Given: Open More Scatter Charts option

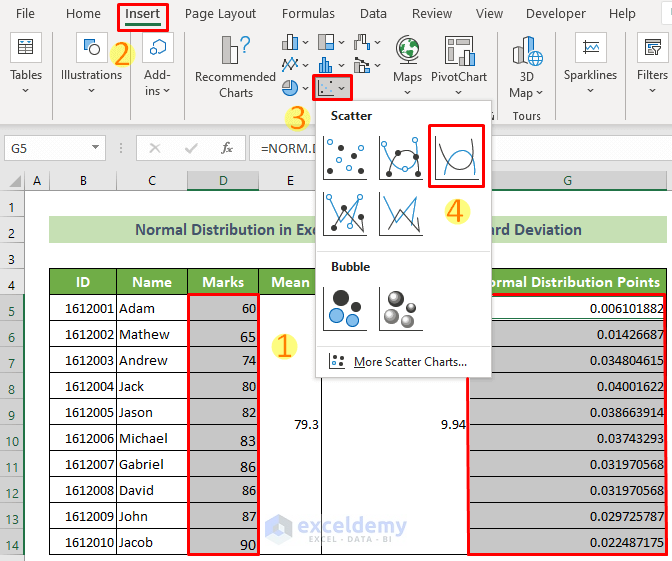Looking at the screenshot, I should pos(403,362).
